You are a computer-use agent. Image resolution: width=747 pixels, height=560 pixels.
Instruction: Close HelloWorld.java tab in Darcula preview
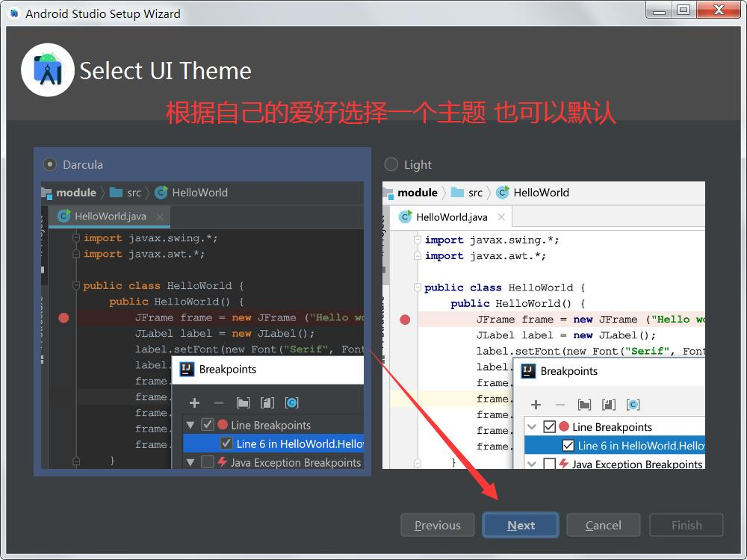[160, 217]
